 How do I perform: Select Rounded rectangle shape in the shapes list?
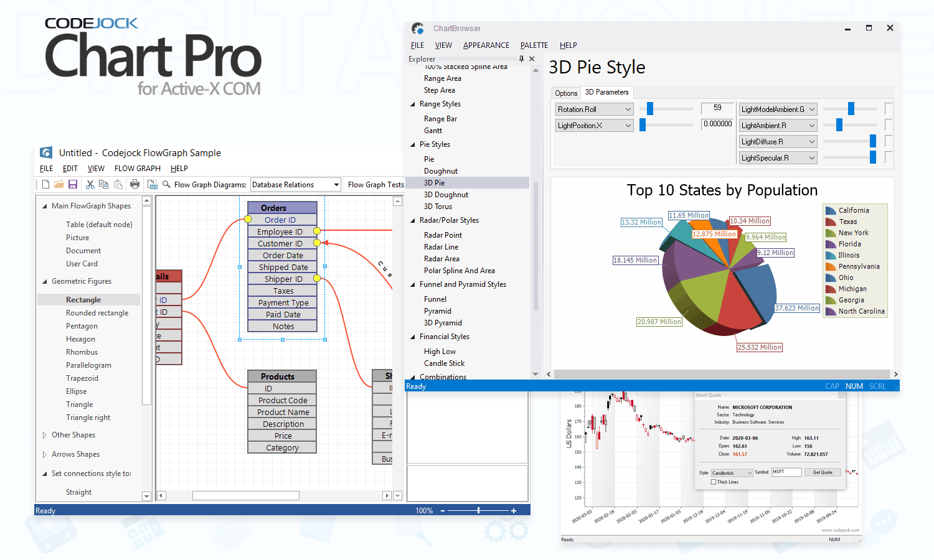(97, 313)
